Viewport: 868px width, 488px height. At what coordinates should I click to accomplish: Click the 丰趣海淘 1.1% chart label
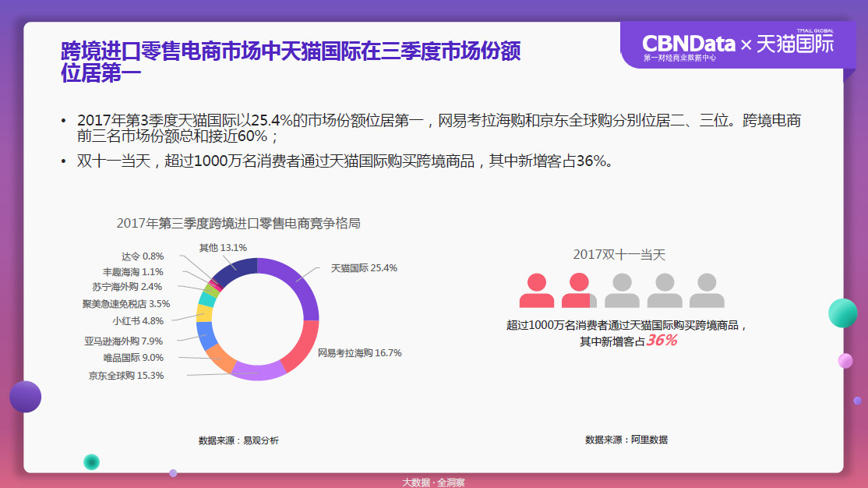[x=133, y=272]
